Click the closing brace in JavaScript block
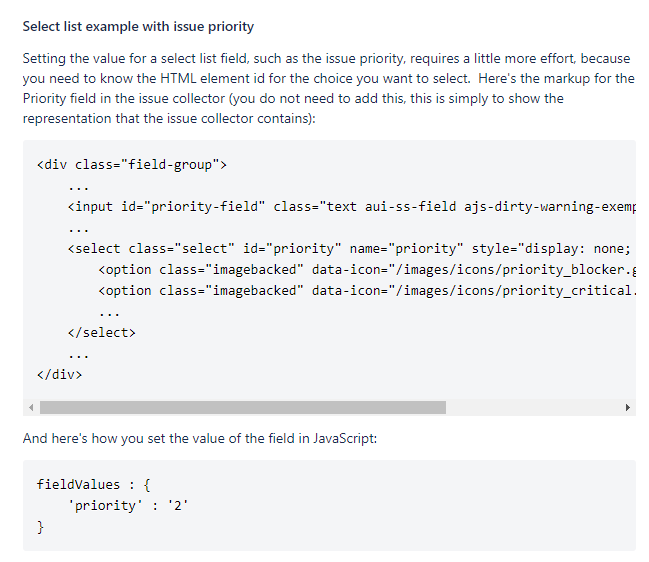The height and width of the screenshot is (562, 649). pos(40,527)
